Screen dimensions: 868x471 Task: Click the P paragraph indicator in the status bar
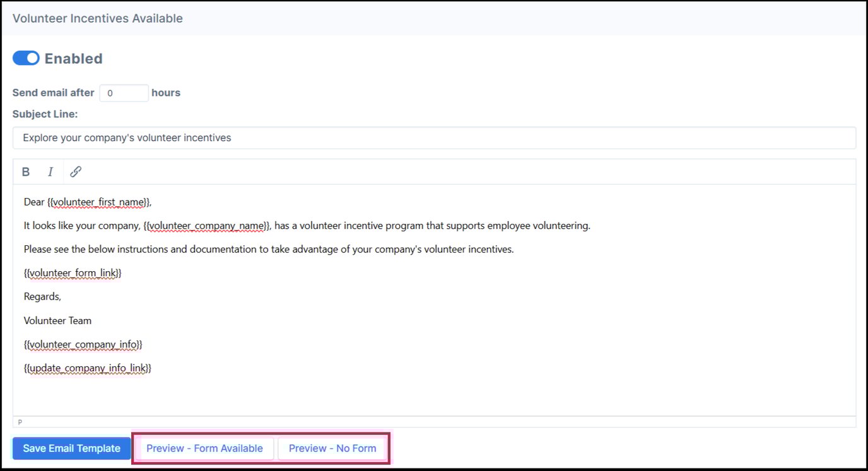tap(20, 421)
